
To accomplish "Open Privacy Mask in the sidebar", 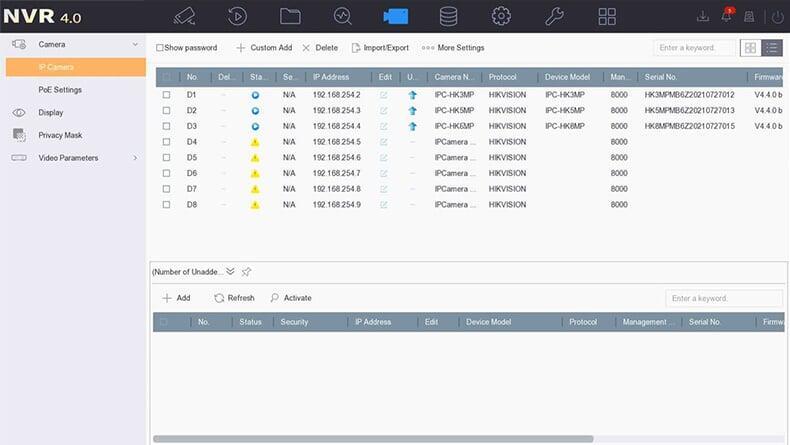I will pyautogui.click(x=60, y=135).
